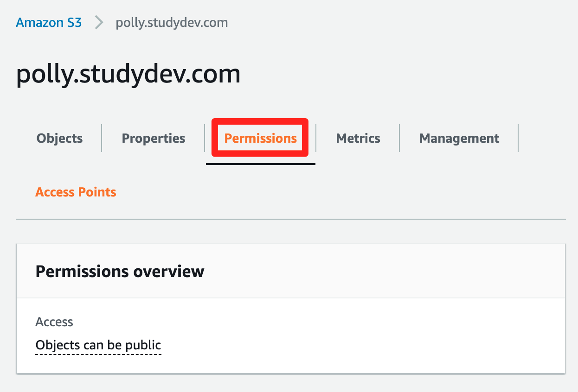This screenshot has width=578, height=392.
Task: Open the Management tab
Action: (x=459, y=138)
